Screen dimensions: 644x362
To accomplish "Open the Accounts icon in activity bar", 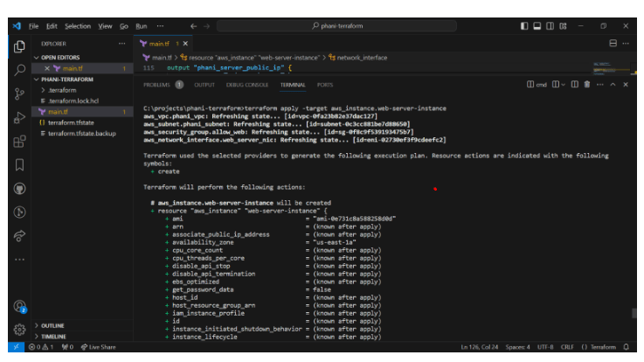I will tap(18, 306).
